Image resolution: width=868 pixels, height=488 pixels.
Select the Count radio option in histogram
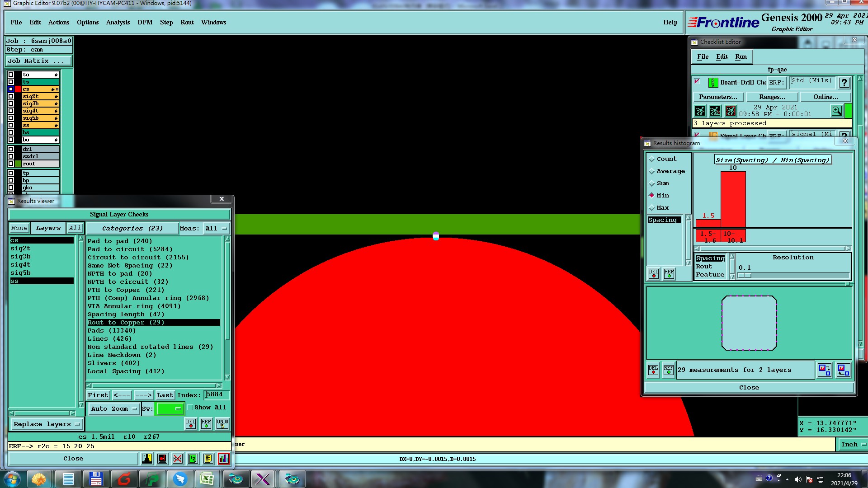(x=652, y=159)
